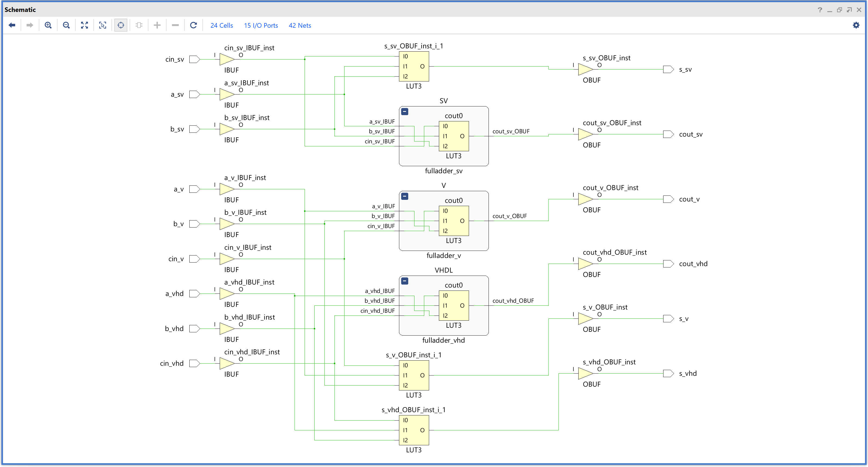Select the s_sv_OBUF_inst_i_1 LUT3 cell
This screenshot has height=467, width=868.
(x=414, y=67)
